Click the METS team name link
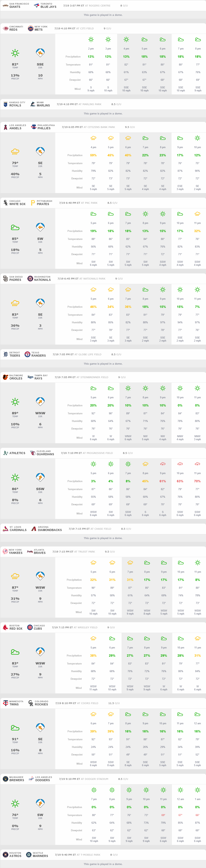 coord(38,30)
